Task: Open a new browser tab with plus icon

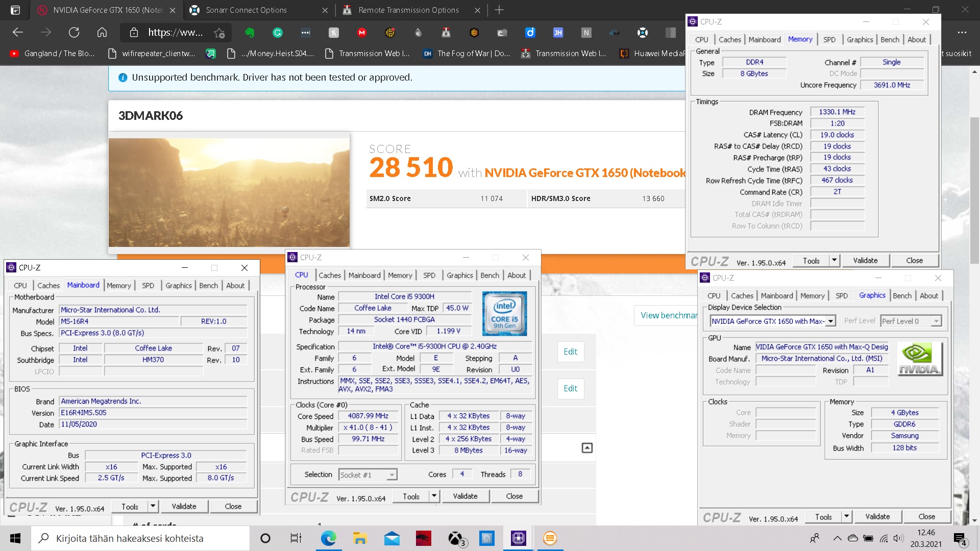Action: (x=499, y=10)
